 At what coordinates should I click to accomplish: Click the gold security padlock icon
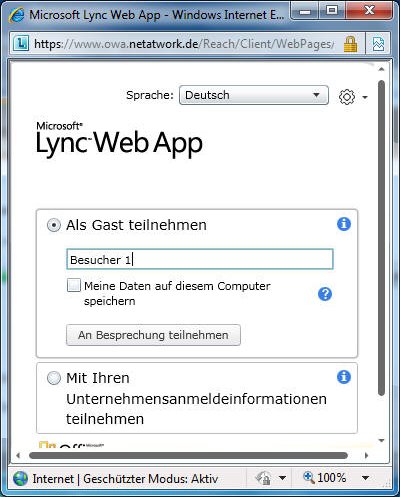click(350, 44)
